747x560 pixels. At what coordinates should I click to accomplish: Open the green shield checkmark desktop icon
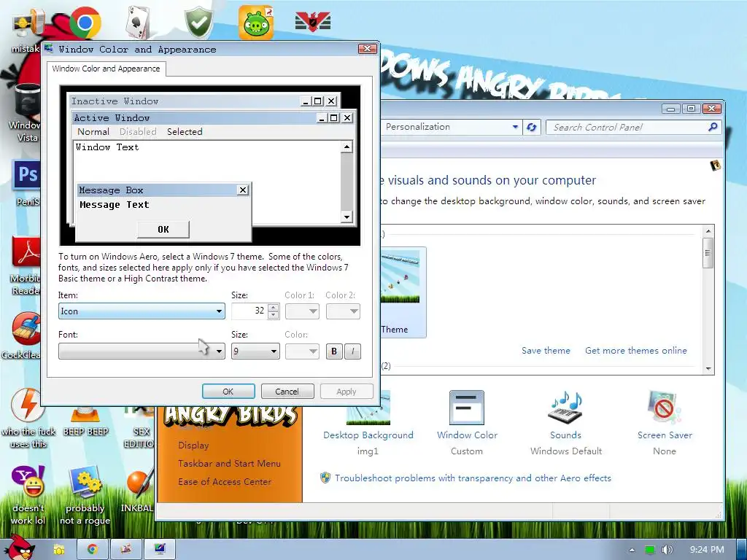pos(198,22)
